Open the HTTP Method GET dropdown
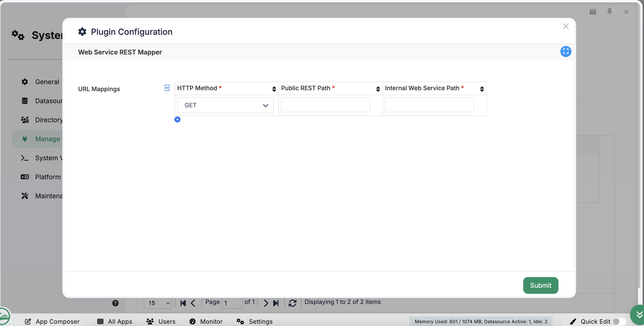This screenshot has width=644, height=326. coord(225,105)
